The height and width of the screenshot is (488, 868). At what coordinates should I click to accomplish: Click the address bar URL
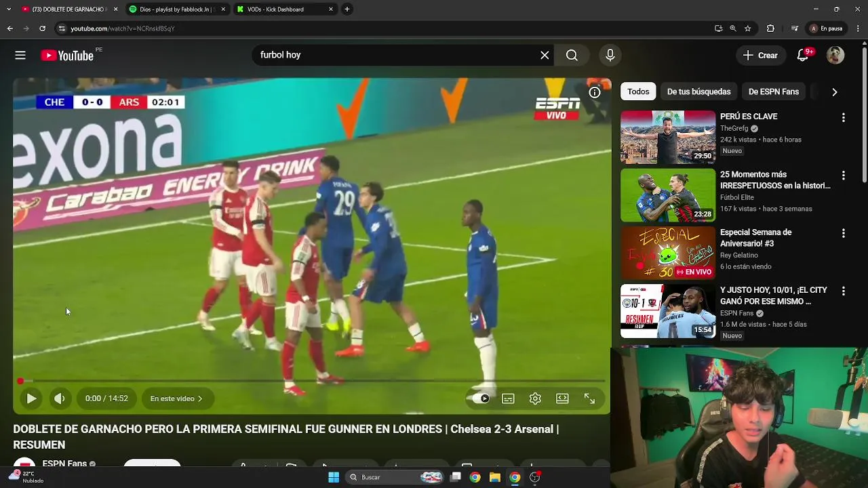[123, 28]
